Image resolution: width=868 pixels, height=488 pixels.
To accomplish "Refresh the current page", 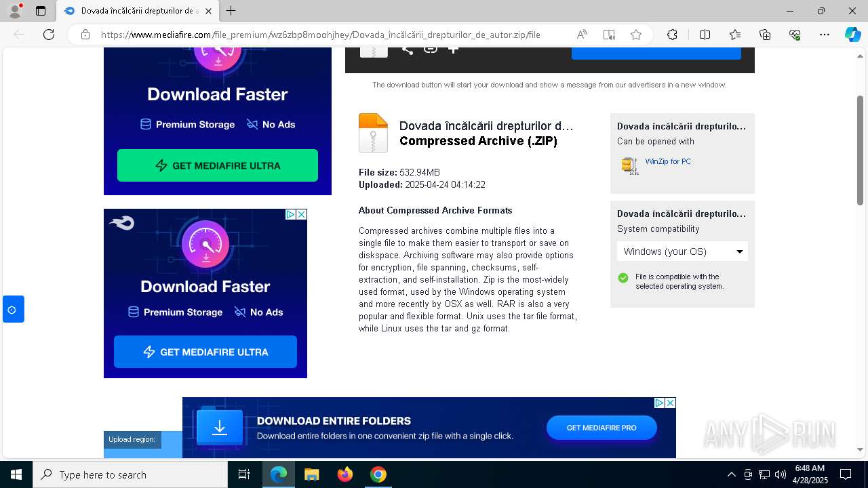I will click(x=49, y=35).
